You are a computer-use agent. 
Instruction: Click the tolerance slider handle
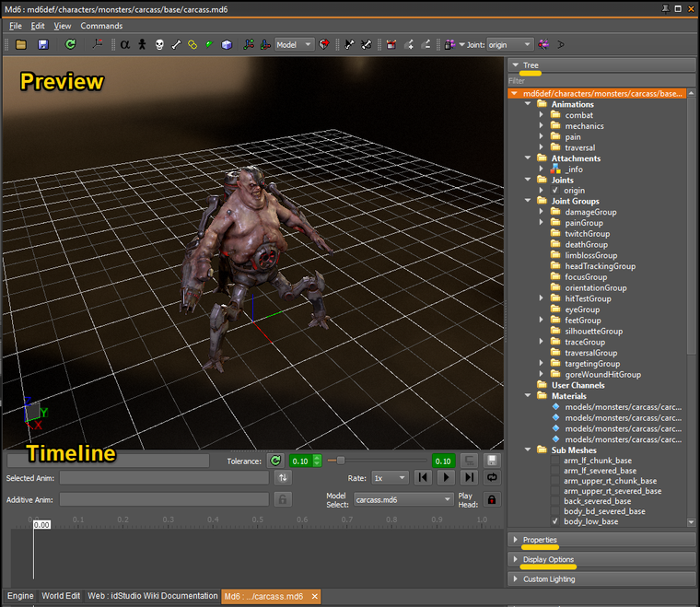[341, 461]
